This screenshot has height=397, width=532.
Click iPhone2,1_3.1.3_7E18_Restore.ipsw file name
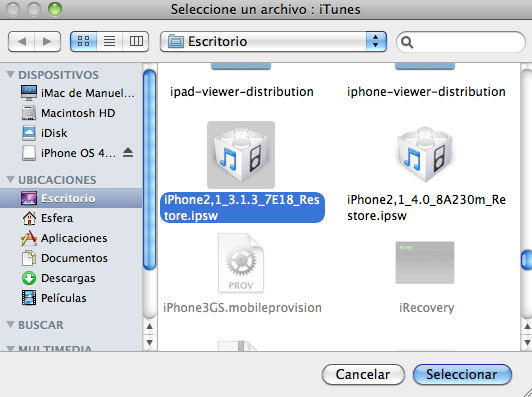coord(242,208)
